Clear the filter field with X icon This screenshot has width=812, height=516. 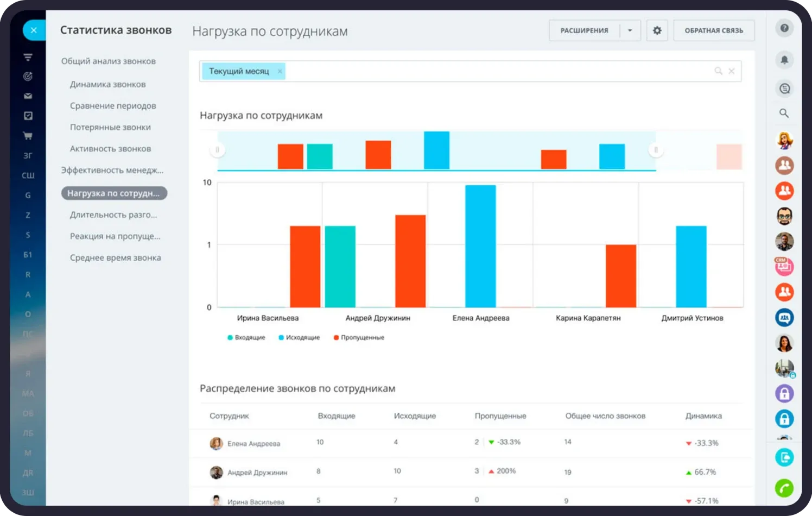(x=732, y=71)
